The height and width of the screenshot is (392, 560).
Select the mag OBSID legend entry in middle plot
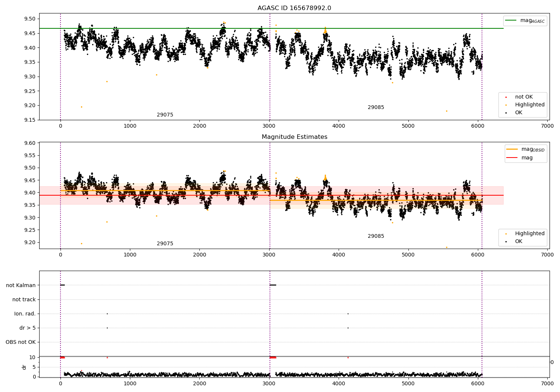(x=526, y=149)
